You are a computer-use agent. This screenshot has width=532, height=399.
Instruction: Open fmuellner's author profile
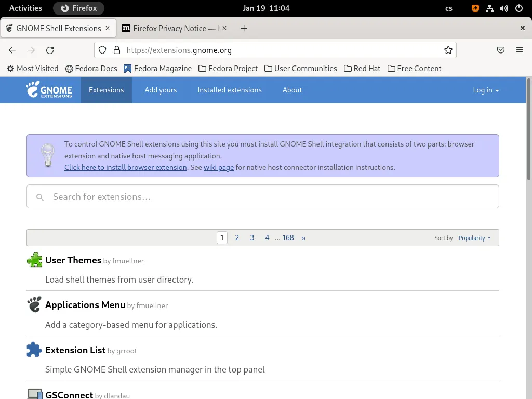click(x=128, y=261)
